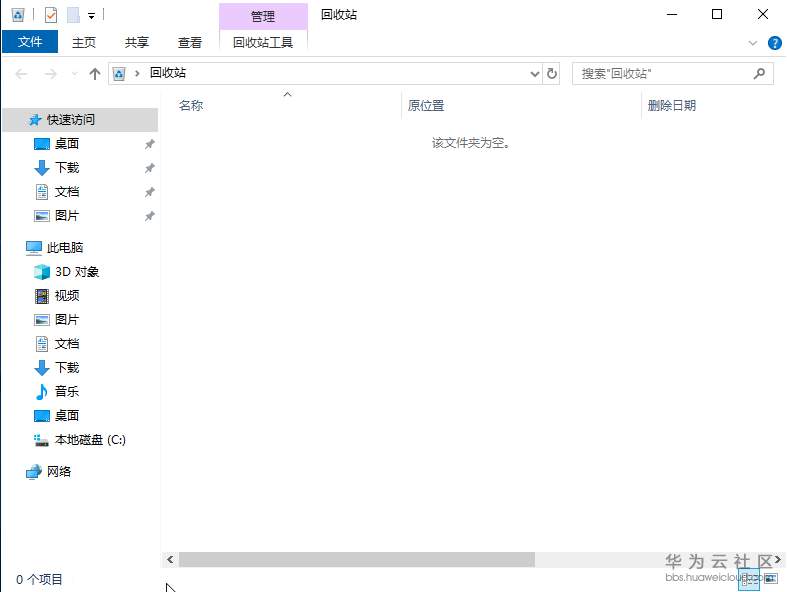
Task: Click the pin icon next to 桌面
Action: click(x=150, y=144)
